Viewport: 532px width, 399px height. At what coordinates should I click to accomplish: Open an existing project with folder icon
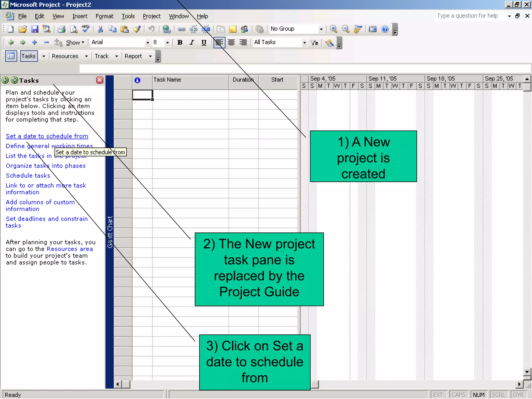[23, 29]
